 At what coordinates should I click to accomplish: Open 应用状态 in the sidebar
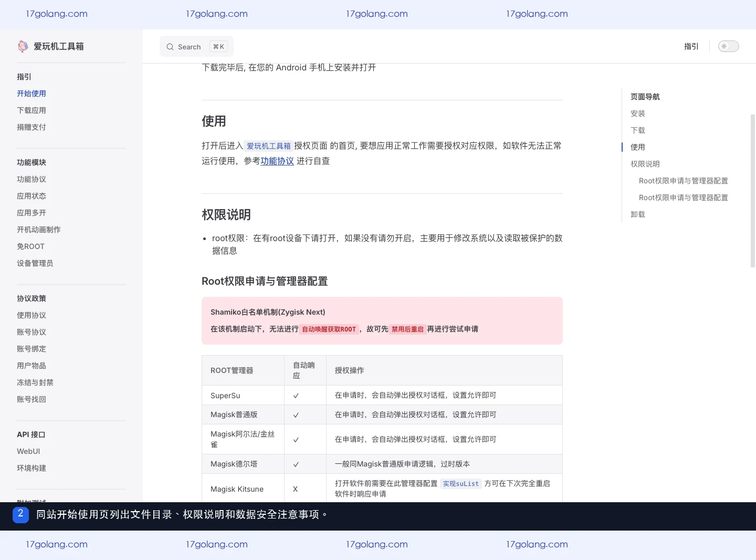point(31,196)
